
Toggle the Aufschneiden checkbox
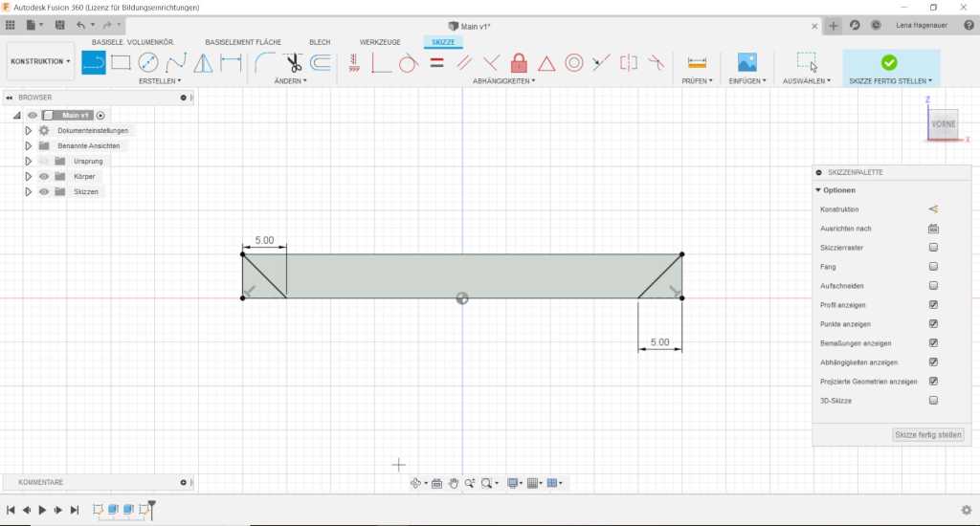click(933, 286)
